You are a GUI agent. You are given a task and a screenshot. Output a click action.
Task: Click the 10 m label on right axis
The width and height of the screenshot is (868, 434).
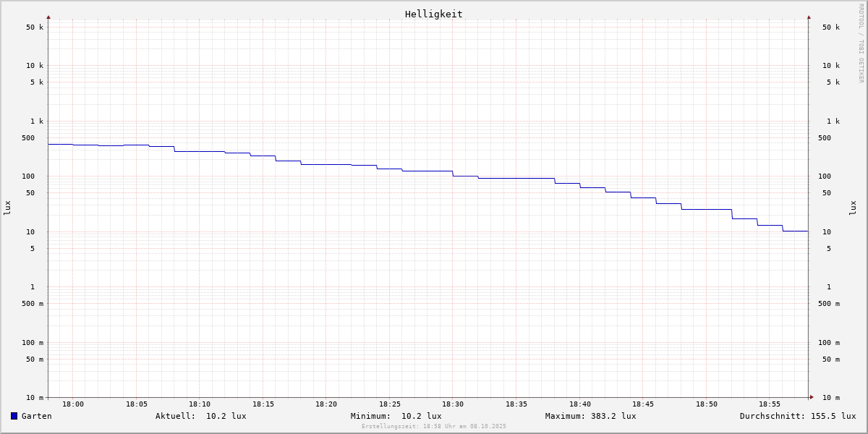[829, 398]
